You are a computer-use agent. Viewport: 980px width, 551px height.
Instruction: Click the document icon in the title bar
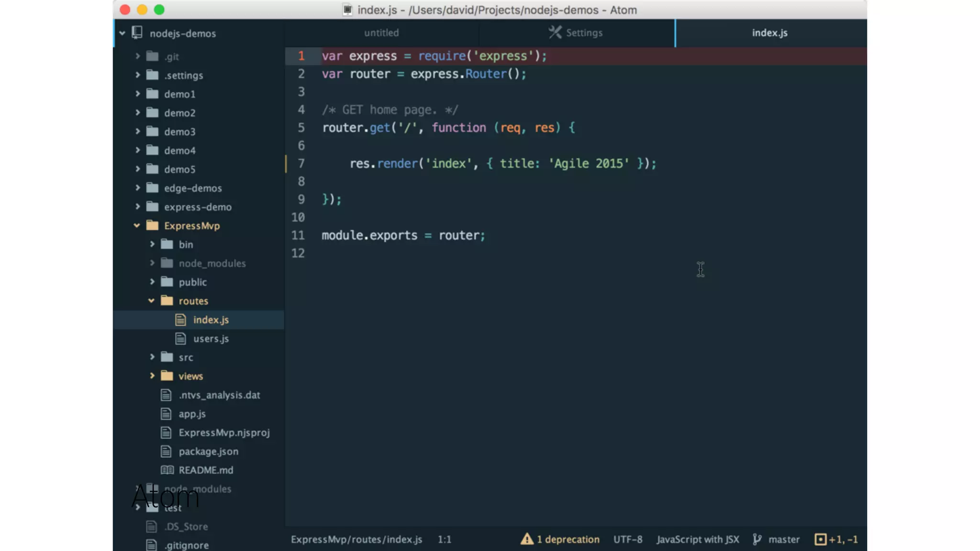coord(348,10)
